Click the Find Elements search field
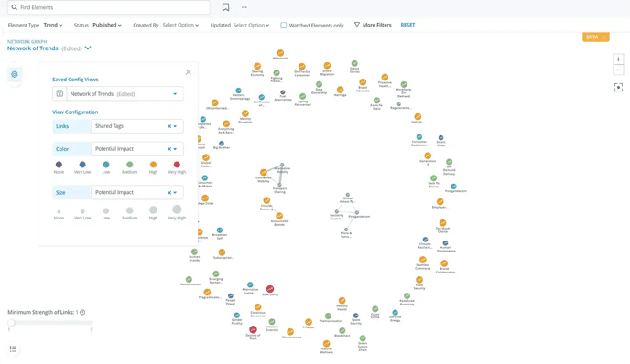Screen dimensions: 630x364 point(108,7)
